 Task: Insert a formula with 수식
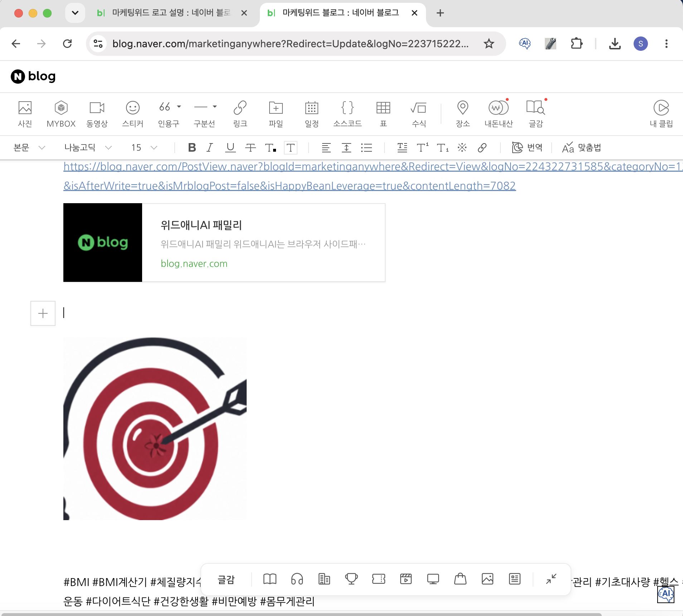419,114
